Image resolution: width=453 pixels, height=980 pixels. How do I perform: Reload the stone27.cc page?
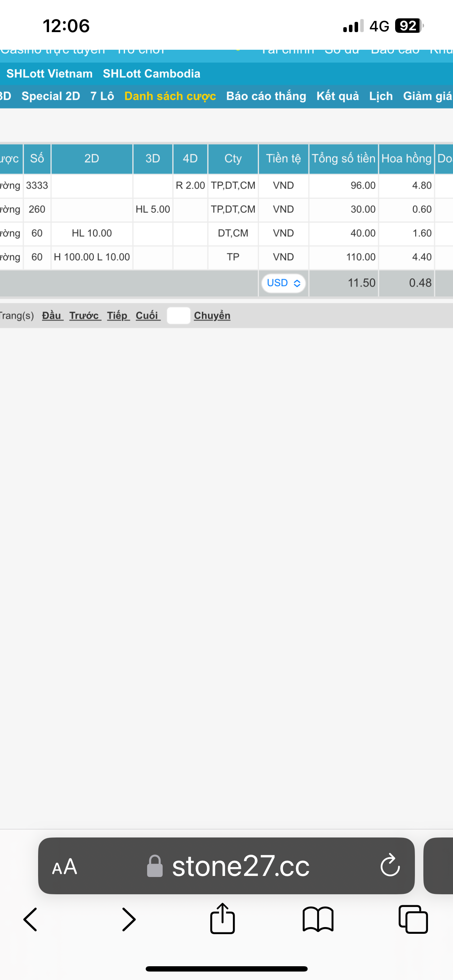pos(390,865)
